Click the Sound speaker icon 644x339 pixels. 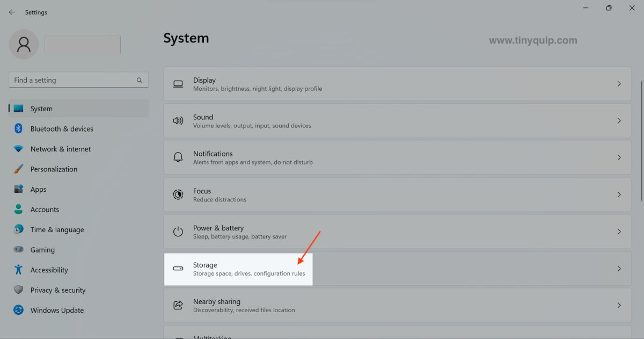pyautogui.click(x=178, y=120)
